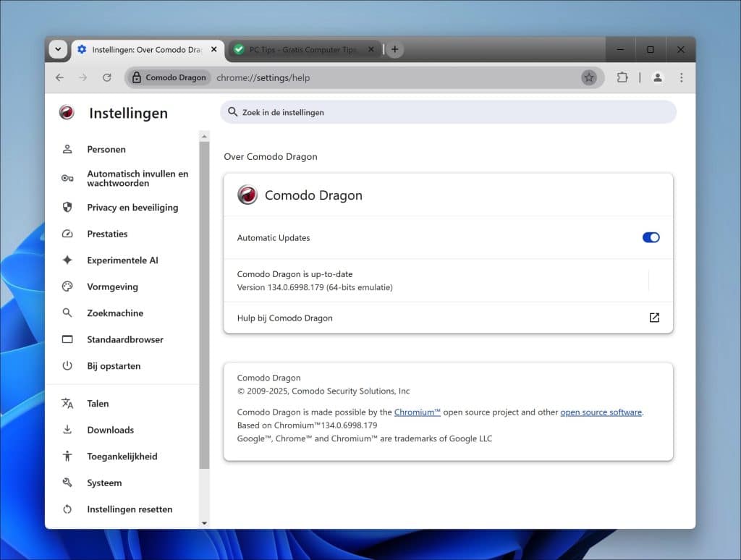The image size is (741, 560).
Task: Toggle the Automatic Updates switch
Action: pos(651,237)
